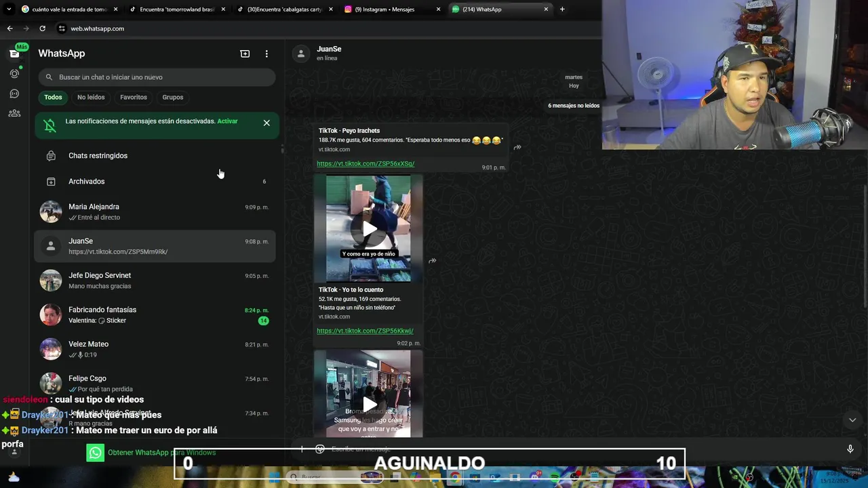Jump to latest messages with down chevron
This screenshot has width=868, height=488.
tap(852, 420)
